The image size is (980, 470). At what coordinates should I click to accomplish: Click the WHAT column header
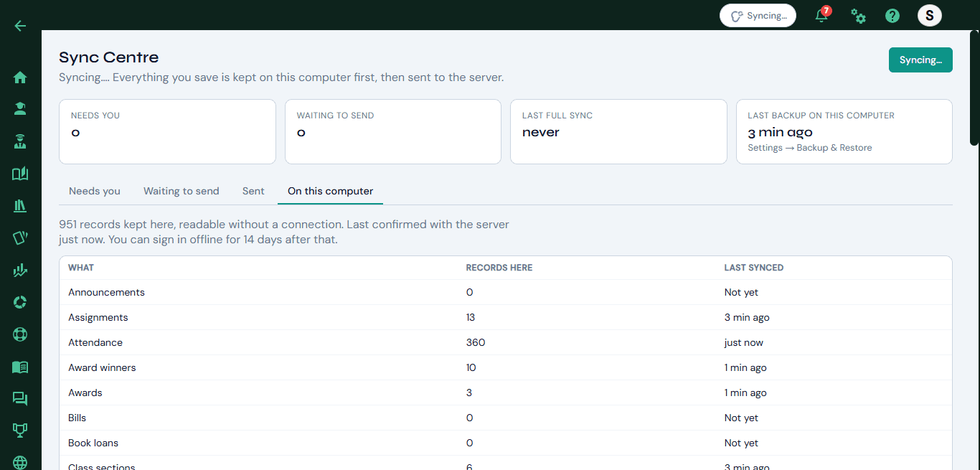[81, 268]
